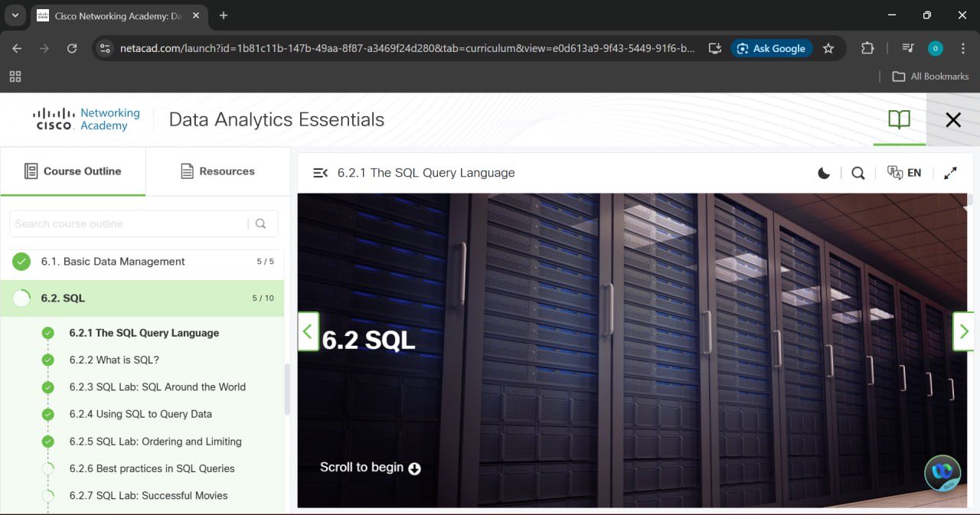
Task: Open the EN language selector
Action: tap(904, 173)
